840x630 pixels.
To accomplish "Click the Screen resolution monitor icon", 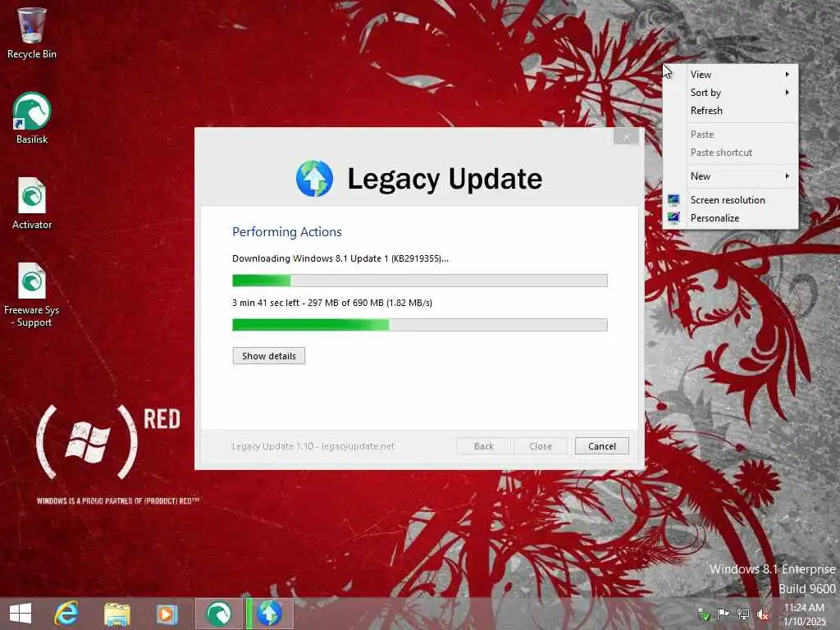I will (674, 200).
